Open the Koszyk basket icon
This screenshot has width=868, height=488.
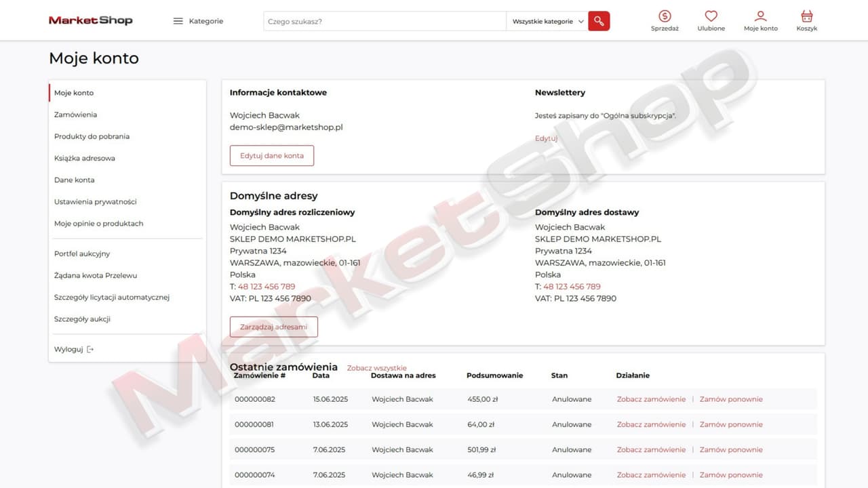pos(806,16)
